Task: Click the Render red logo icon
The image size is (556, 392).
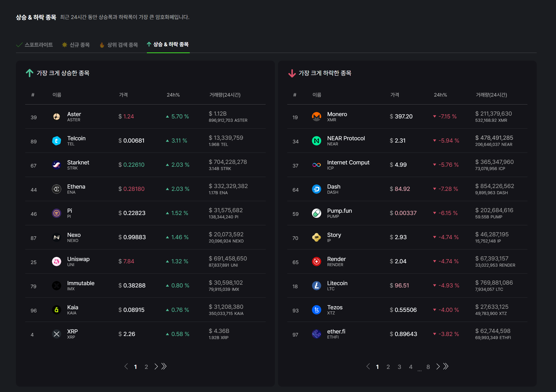Action: [316, 262]
